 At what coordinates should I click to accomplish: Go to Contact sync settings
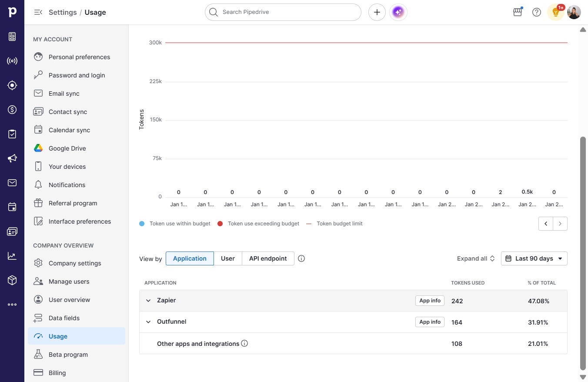[x=77, y=112]
